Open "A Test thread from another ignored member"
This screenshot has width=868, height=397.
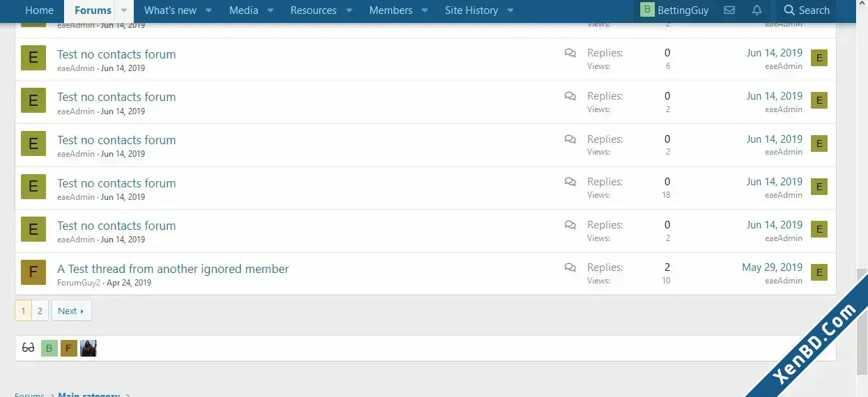[173, 269]
